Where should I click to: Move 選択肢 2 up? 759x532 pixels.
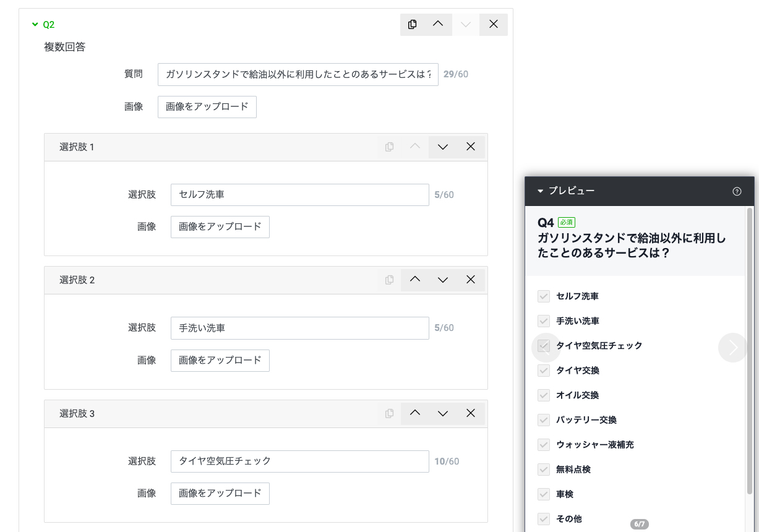[415, 280]
